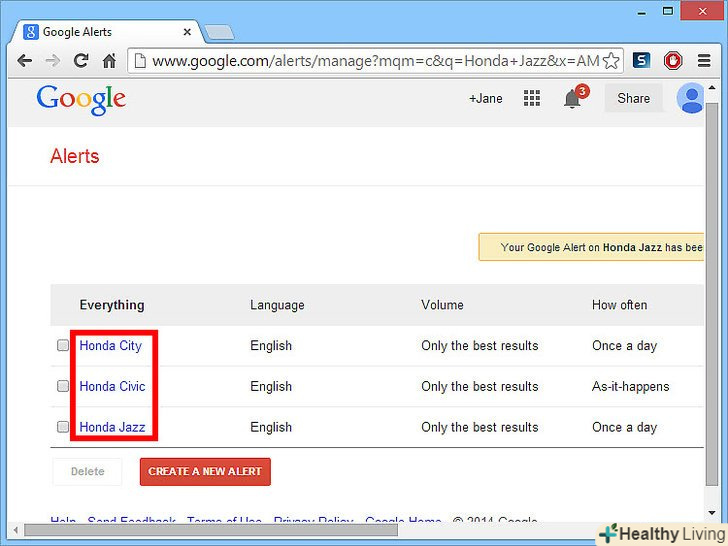
Task: Check the Honda City alert checkbox
Action: [x=63, y=346]
